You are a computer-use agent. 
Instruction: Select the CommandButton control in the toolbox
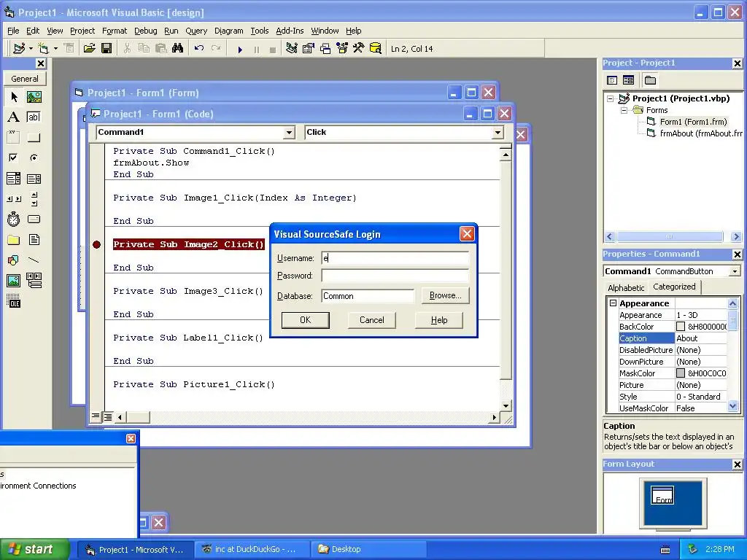click(34, 138)
